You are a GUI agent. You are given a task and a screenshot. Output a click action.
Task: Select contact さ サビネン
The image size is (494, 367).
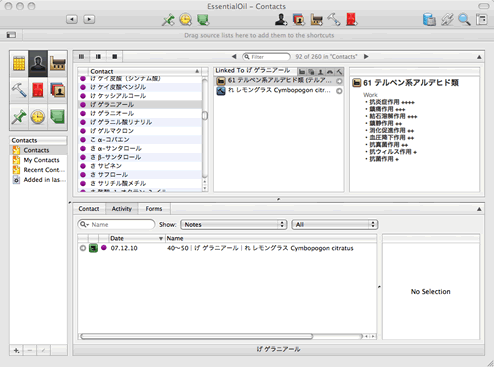click(x=140, y=166)
